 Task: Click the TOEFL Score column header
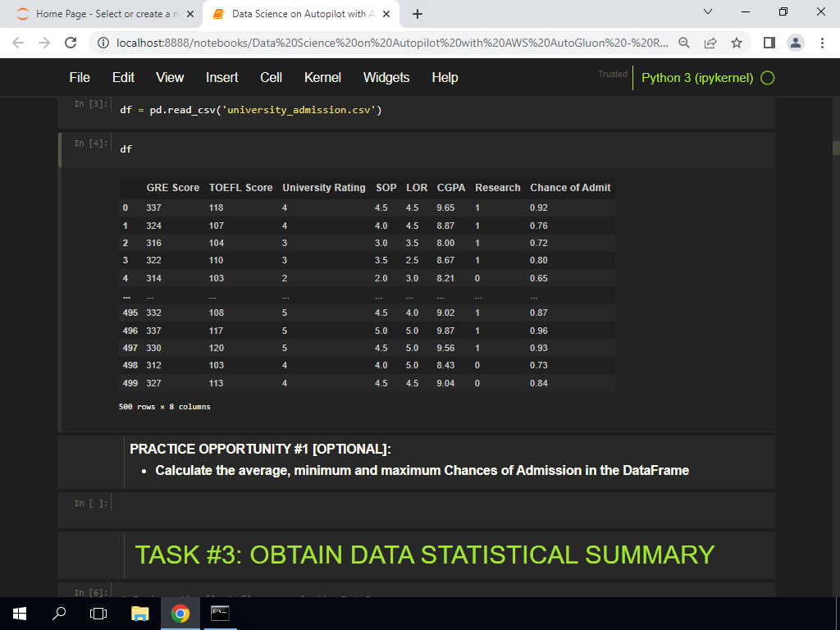pos(240,188)
